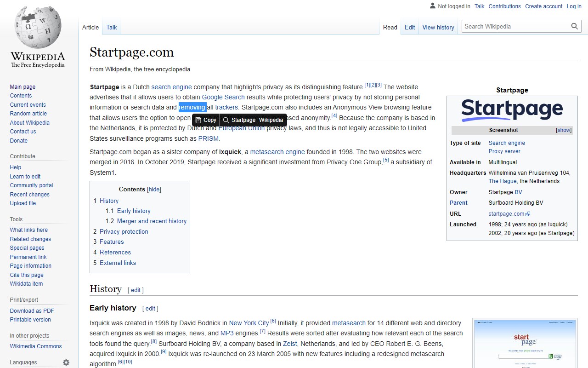The height and width of the screenshot is (368, 588).
Task: Show the infobox Screenshot section
Action: (x=564, y=130)
